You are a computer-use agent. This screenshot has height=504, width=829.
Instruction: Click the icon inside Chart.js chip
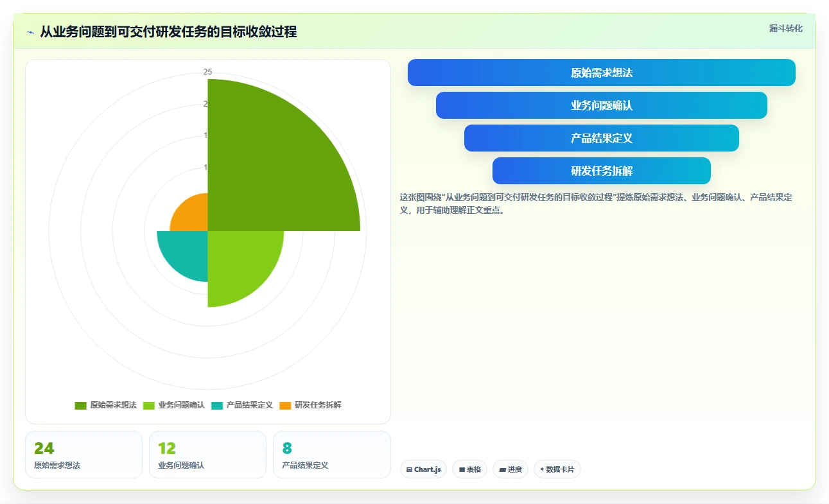tap(409, 470)
